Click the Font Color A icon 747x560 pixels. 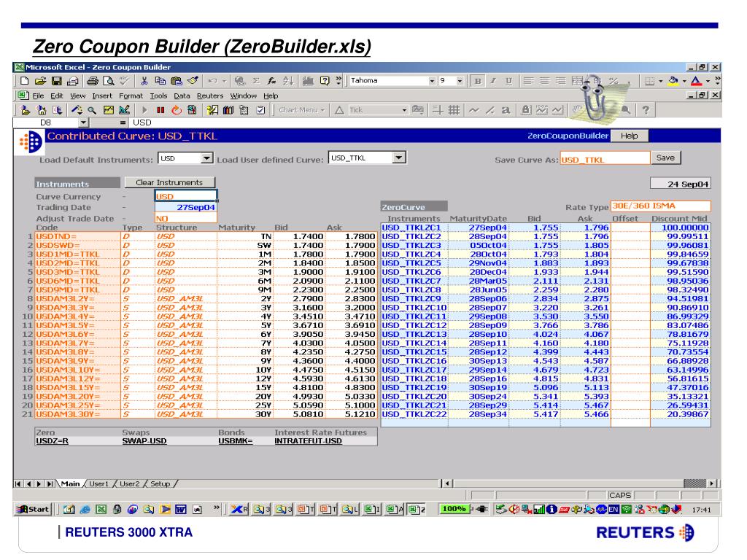pos(696,81)
